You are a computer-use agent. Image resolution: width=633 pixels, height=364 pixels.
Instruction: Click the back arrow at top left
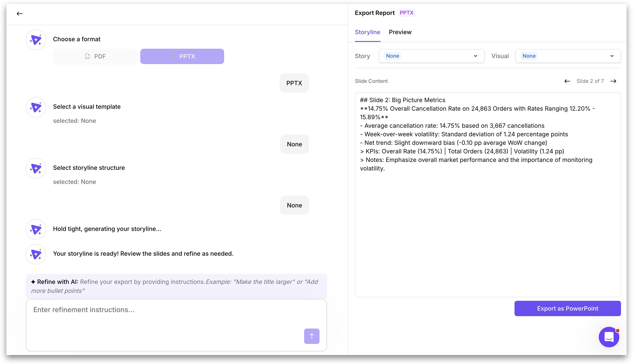pyautogui.click(x=19, y=14)
